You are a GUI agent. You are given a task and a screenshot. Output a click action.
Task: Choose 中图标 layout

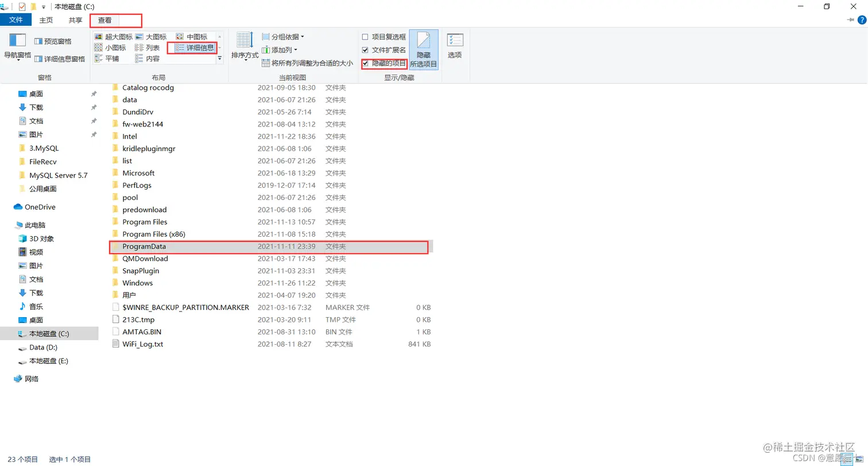(x=192, y=37)
